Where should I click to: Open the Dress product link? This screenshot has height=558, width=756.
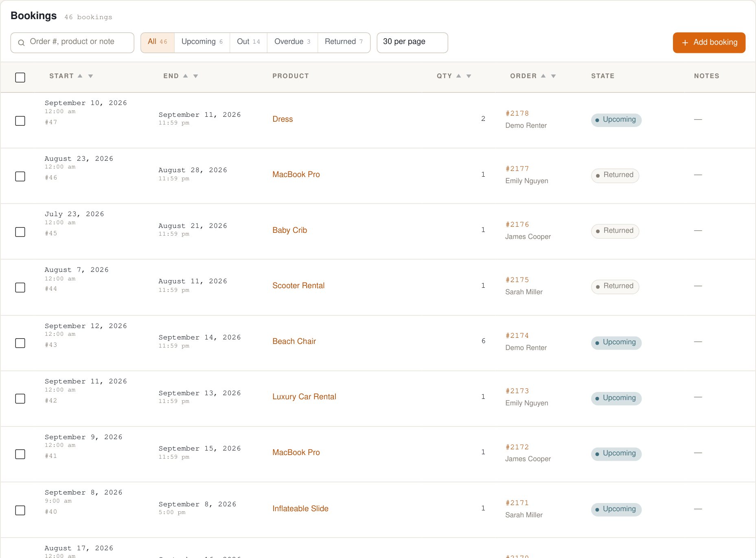coord(283,119)
